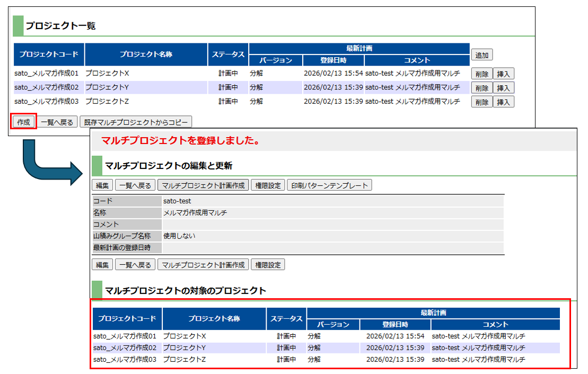Click the 追加 button beside the table header
Viewport: 588px width, 374px height.
tap(482, 55)
